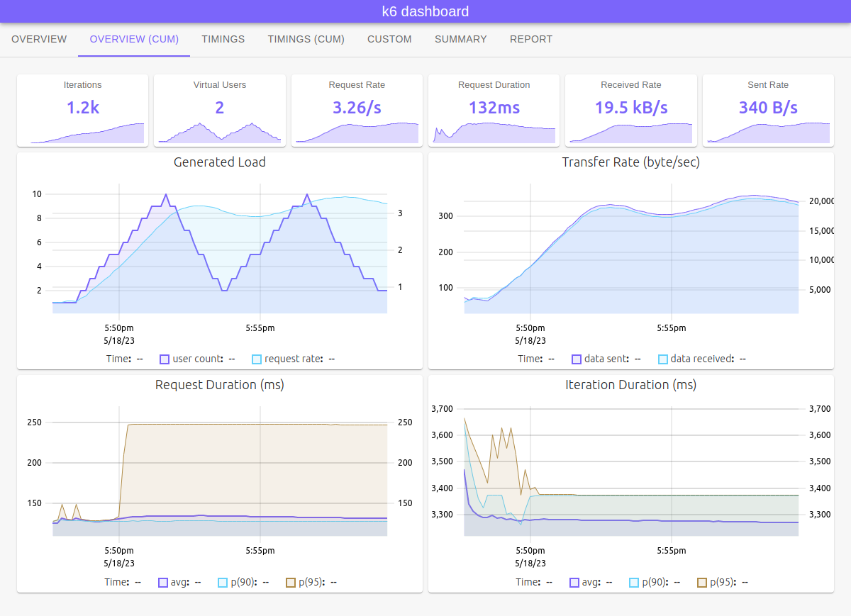Viewport: 851px width, 616px height.
Task: Click the 20,000 axis value in Transfer Rate
Action: point(823,201)
